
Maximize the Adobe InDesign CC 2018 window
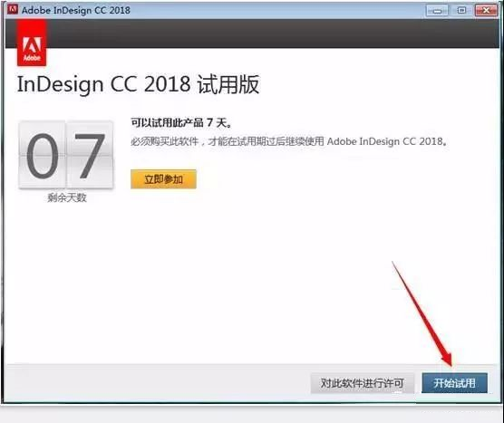click(x=461, y=11)
